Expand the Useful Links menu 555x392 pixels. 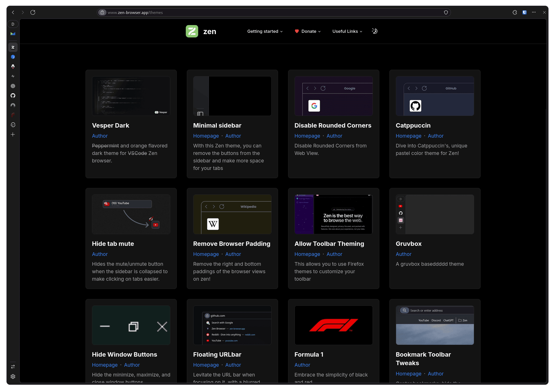tap(347, 31)
